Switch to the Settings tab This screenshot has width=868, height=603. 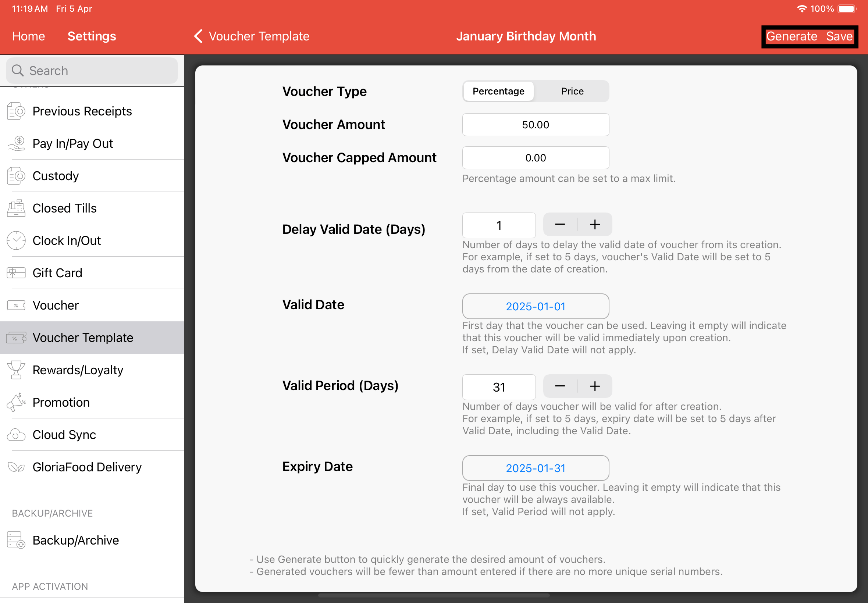(x=92, y=36)
